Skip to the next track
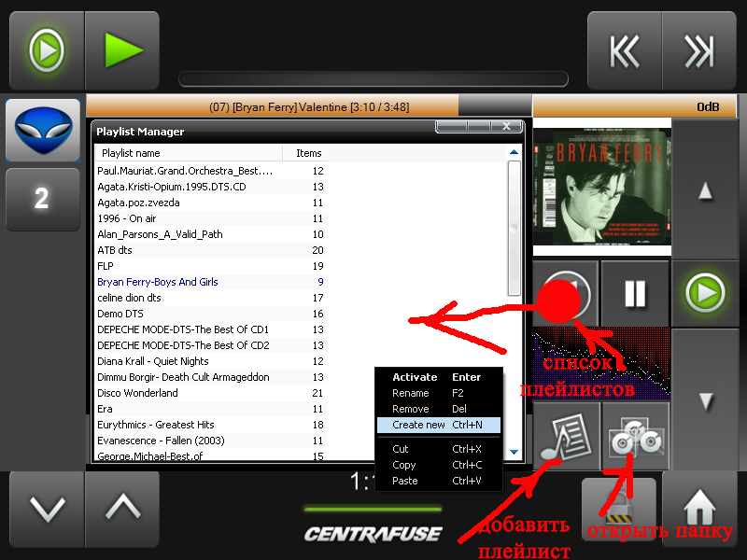Screen dimensions: 747x560 point(699,51)
